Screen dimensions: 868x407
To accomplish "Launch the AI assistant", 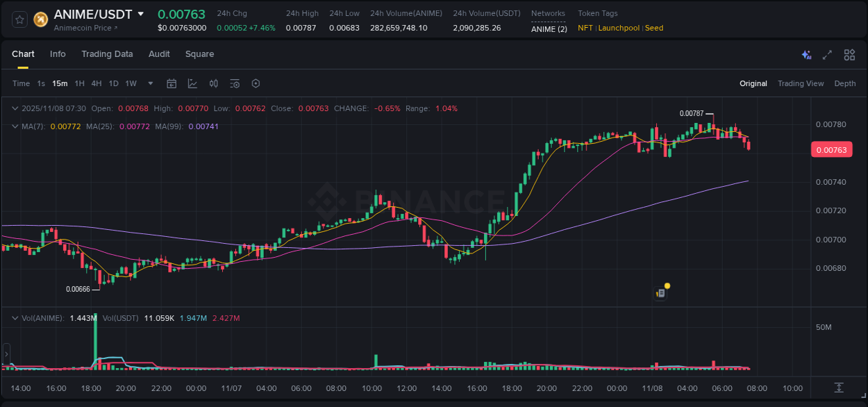I will [x=806, y=54].
